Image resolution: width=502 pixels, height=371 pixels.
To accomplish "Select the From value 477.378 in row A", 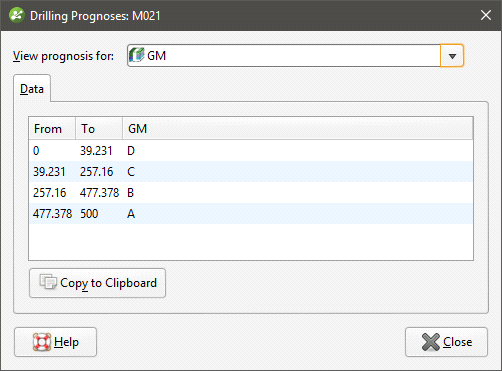I will [52, 214].
